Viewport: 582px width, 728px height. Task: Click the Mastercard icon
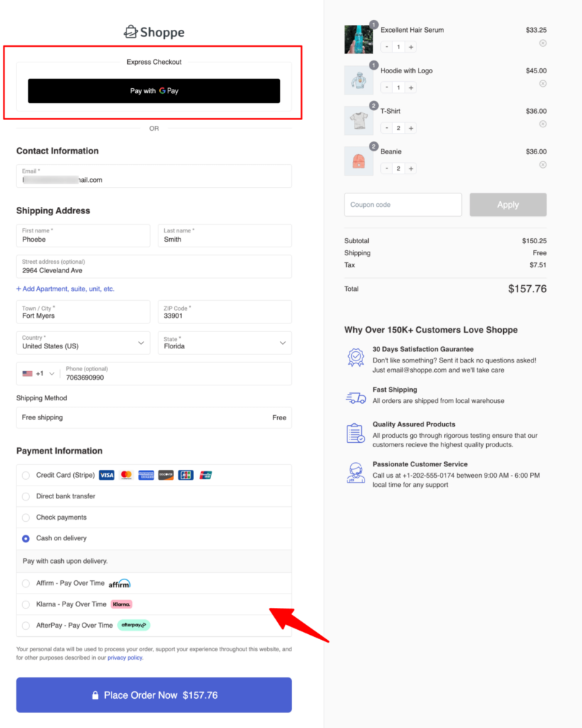[126, 475]
